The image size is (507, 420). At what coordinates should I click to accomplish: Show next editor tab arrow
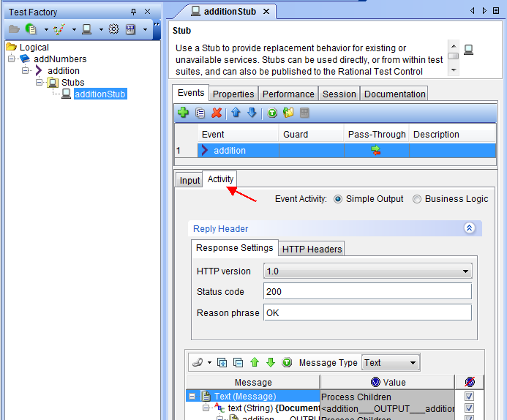click(484, 11)
